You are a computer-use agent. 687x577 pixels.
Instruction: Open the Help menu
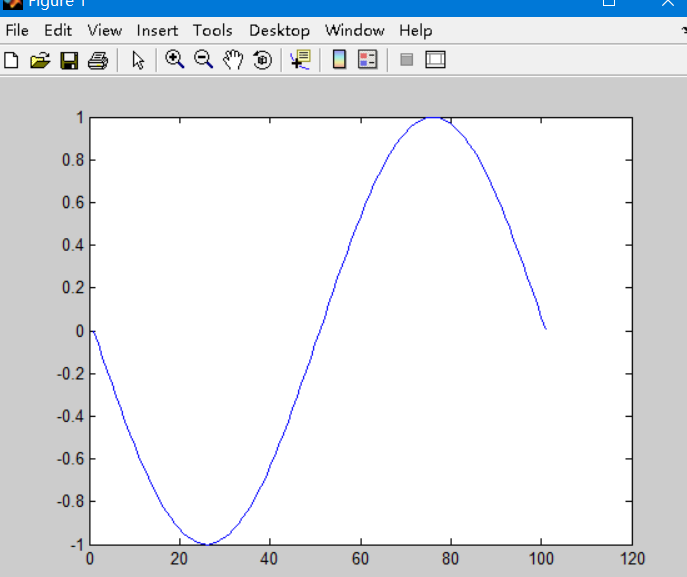point(415,31)
